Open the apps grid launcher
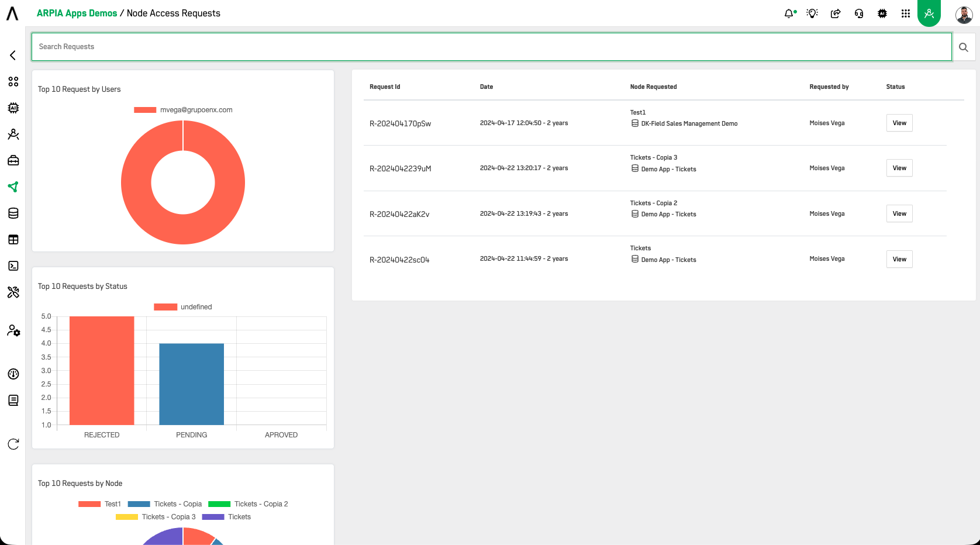980x545 pixels. pos(906,13)
